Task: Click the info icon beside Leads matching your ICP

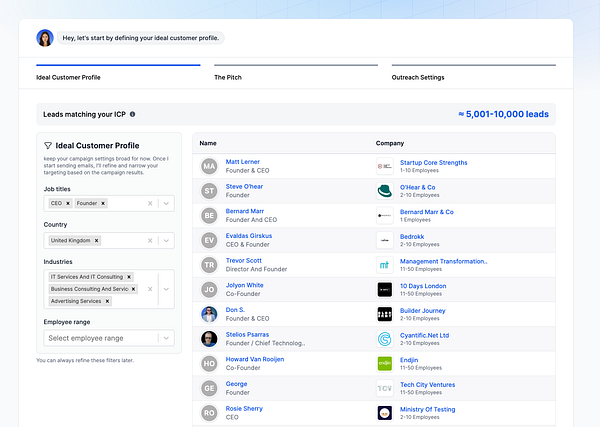Action: (132, 114)
